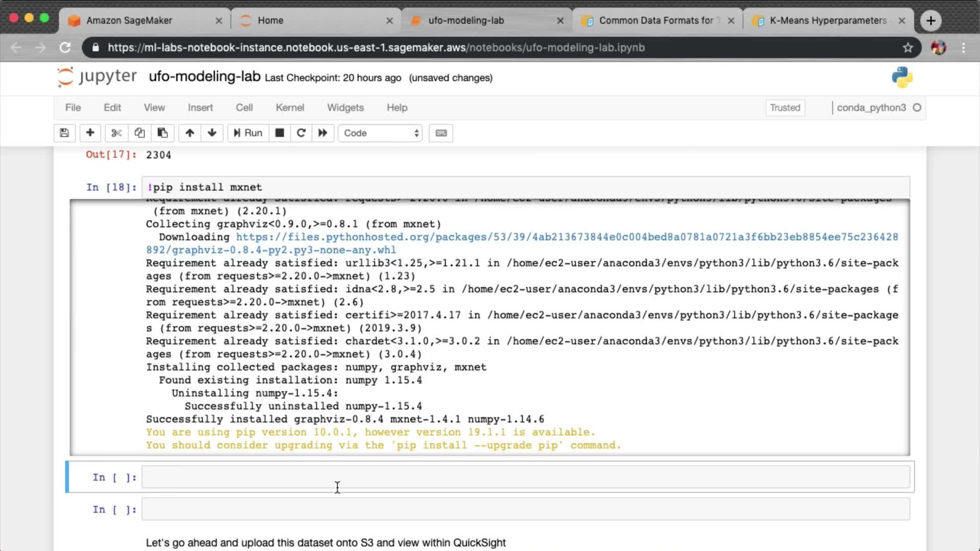Open the Code cell type dropdown
The width and height of the screenshot is (980, 551).
coord(380,133)
